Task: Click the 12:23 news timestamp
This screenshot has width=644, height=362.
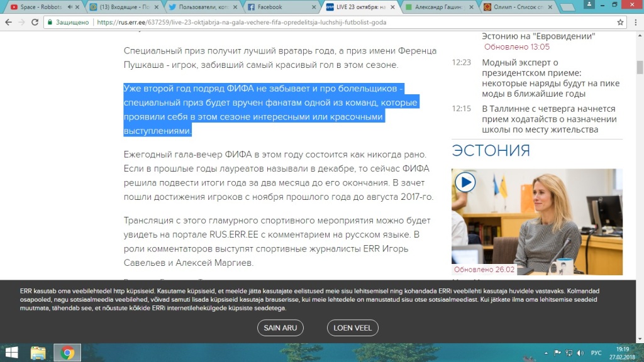Action: pyautogui.click(x=461, y=62)
